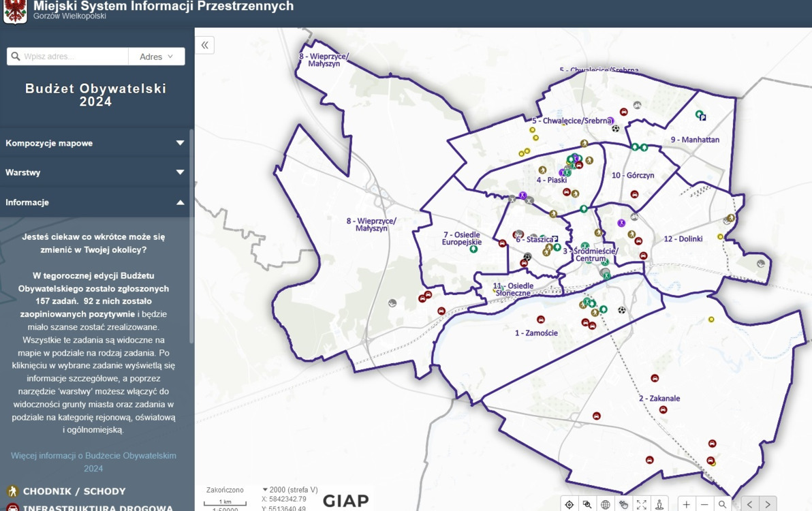
Task: Go to next map extent arrow
Action: click(768, 504)
